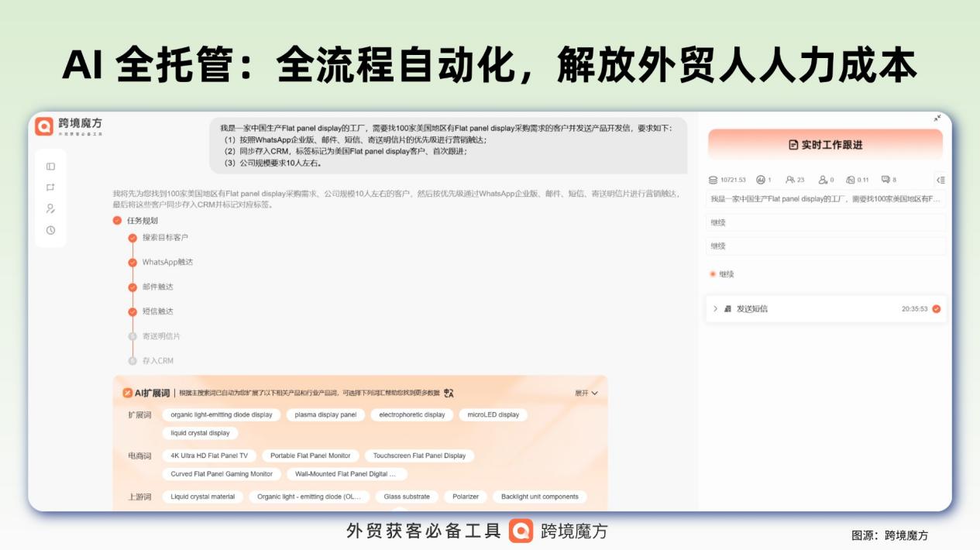Image resolution: width=980 pixels, height=550 pixels.
Task: Click the single-user icon showing 0
Action: [x=823, y=180]
